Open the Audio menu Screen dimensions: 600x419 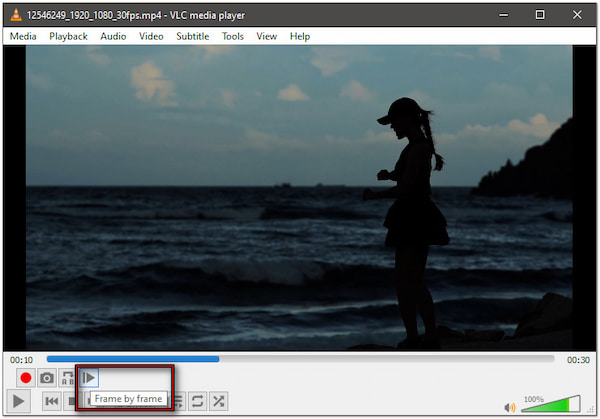click(113, 36)
